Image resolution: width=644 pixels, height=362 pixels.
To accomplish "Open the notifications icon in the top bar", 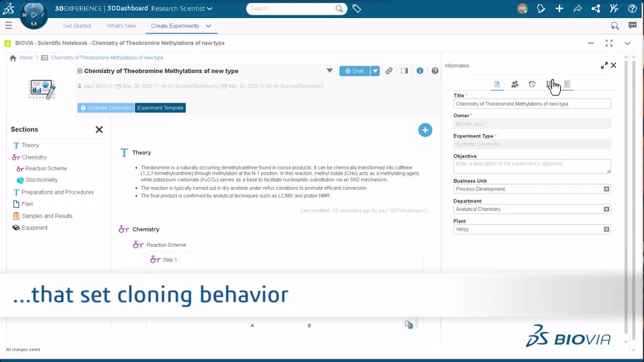I will (x=541, y=9).
